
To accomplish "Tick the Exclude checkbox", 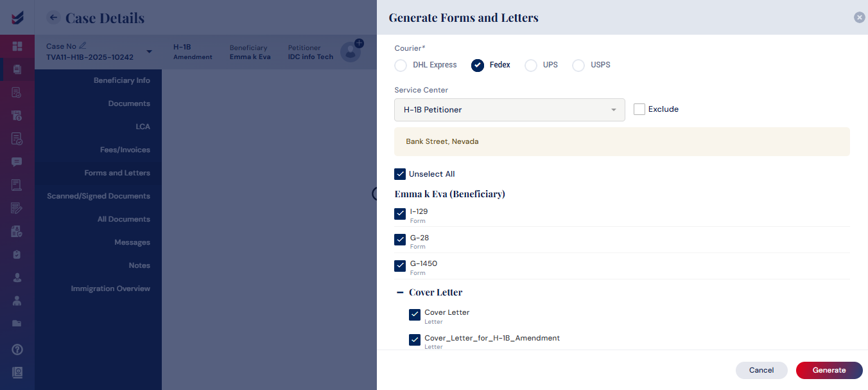I will 639,109.
